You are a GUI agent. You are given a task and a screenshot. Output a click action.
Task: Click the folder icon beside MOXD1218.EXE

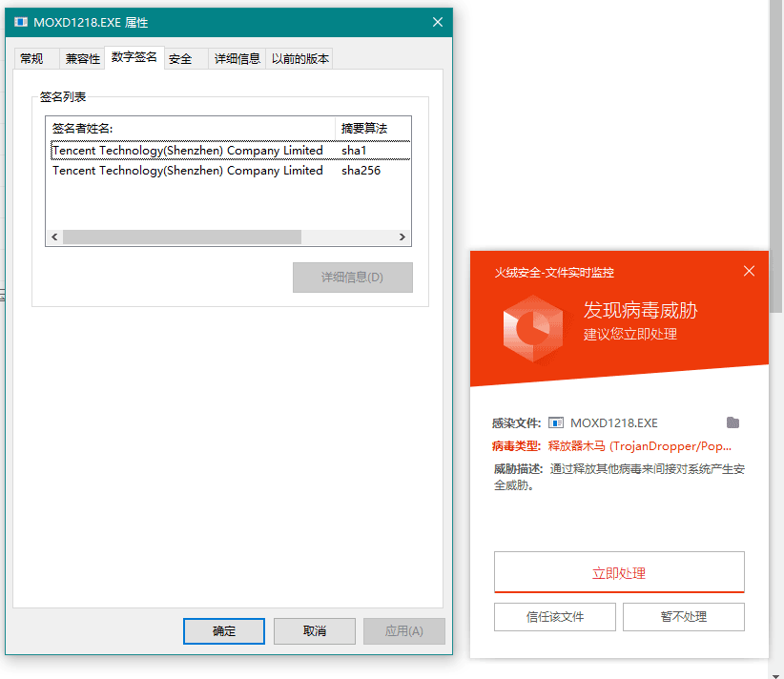[x=732, y=422]
